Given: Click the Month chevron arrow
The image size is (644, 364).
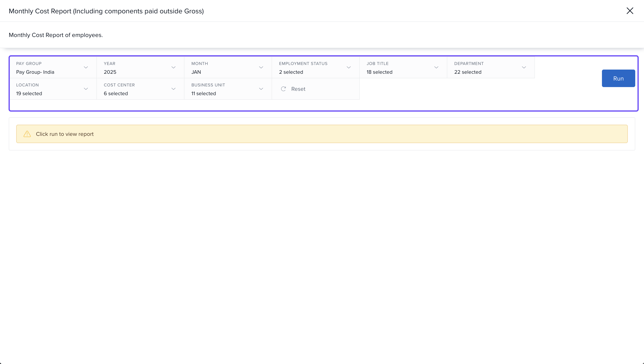Looking at the screenshot, I should (261, 68).
